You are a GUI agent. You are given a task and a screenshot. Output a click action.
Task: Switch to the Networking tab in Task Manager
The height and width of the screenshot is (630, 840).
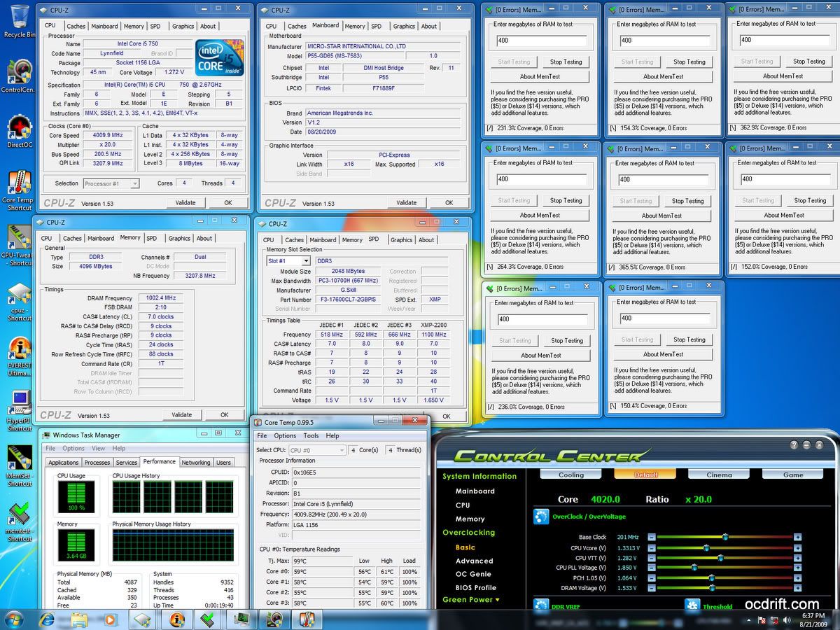(x=195, y=462)
